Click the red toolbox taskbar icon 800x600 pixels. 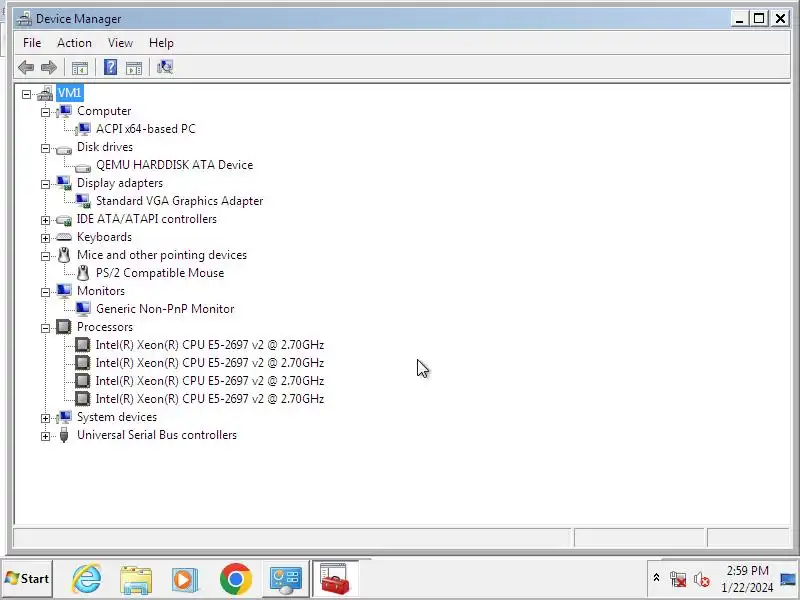pyautogui.click(x=335, y=579)
